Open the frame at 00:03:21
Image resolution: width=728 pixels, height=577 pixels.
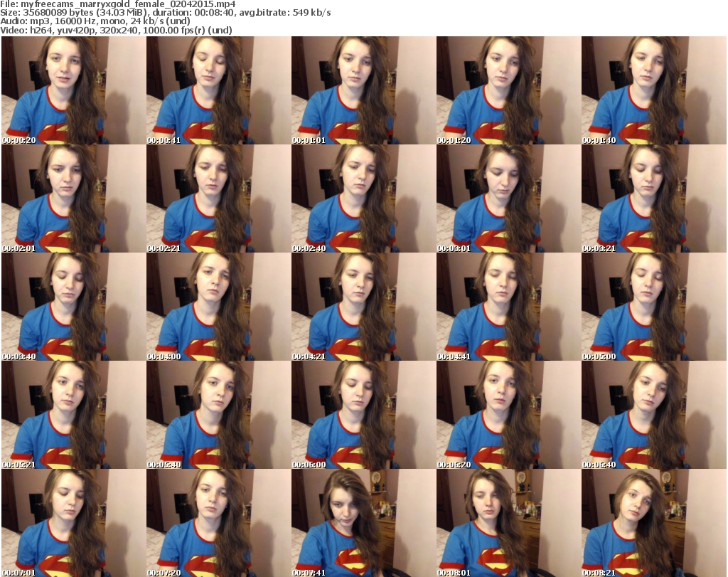click(x=654, y=198)
